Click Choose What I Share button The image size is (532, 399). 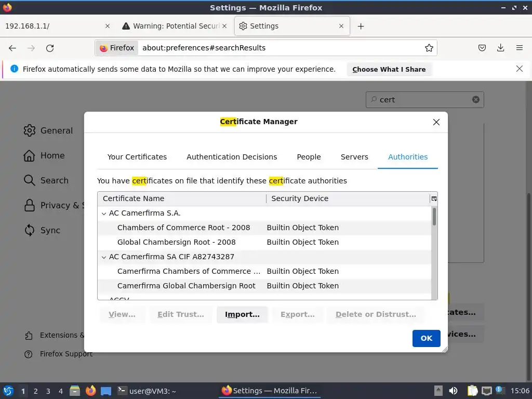389,69
